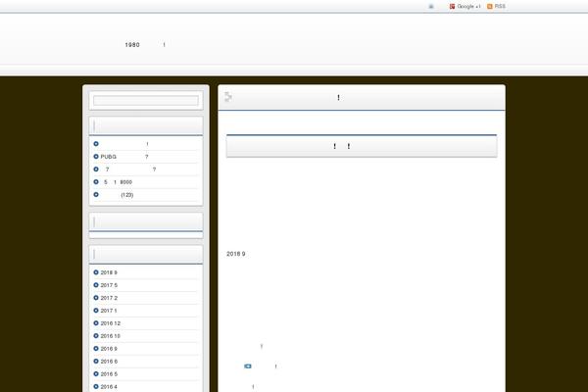Click the small blue arrow icon in article
588x392 pixels.
[x=248, y=367]
